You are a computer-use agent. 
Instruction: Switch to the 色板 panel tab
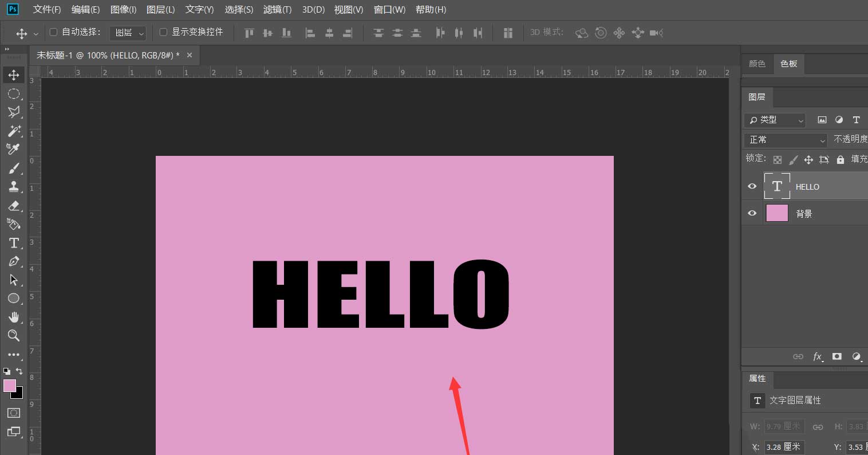coord(788,64)
